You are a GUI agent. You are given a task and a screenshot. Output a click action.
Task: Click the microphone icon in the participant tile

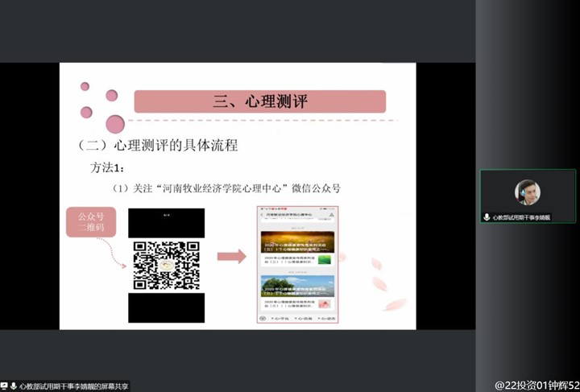tap(487, 217)
